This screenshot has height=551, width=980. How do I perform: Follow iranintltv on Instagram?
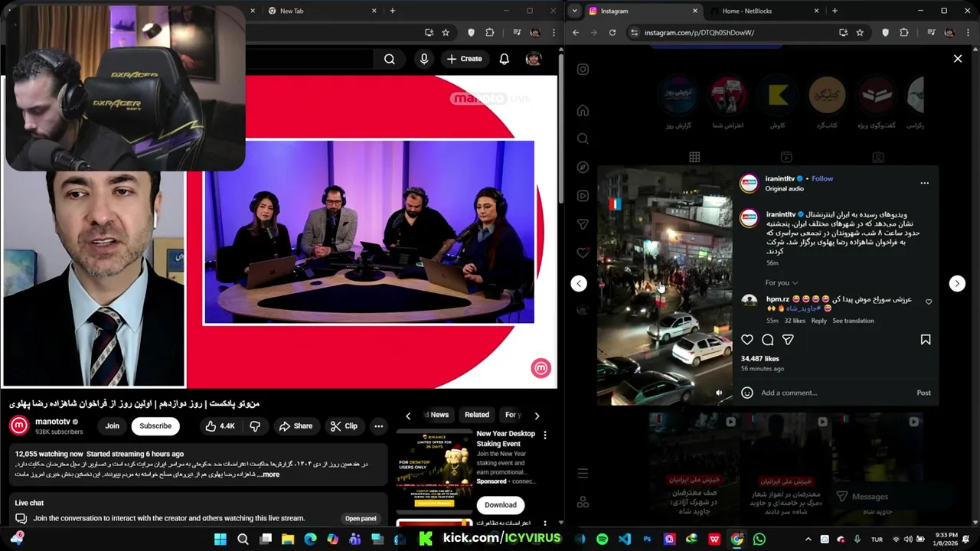[822, 178]
